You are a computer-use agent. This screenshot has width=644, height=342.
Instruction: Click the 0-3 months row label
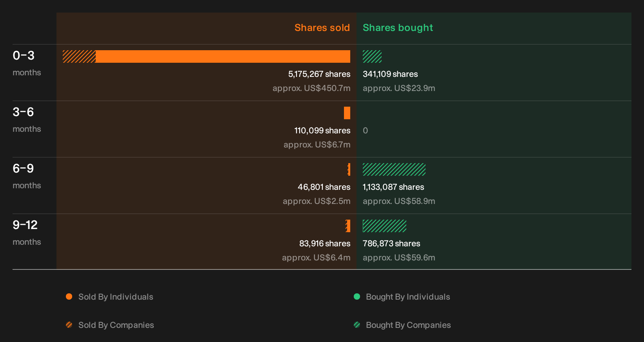pyautogui.click(x=27, y=63)
